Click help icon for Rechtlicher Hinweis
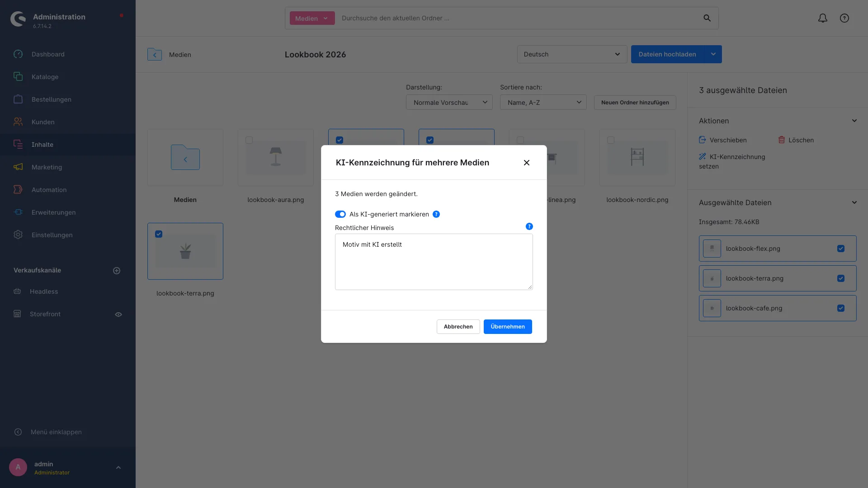 529,226
